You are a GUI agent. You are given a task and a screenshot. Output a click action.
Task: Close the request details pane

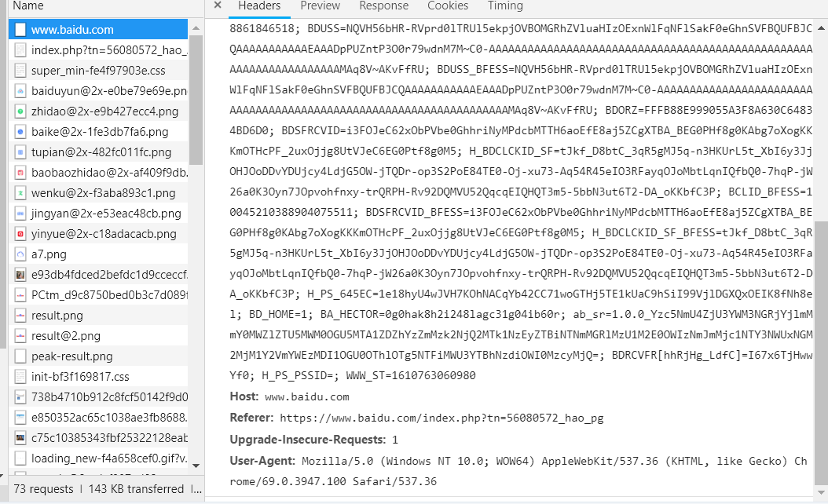tap(218, 5)
